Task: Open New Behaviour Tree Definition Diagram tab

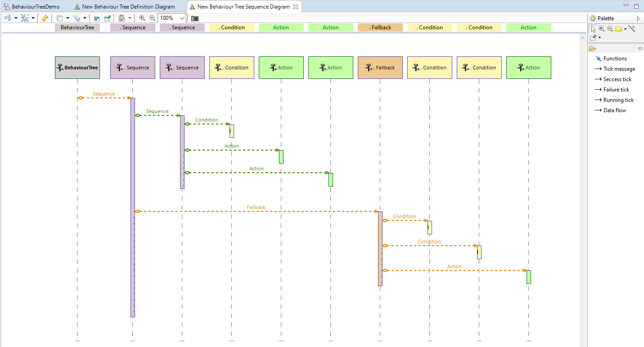Action: [128, 7]
